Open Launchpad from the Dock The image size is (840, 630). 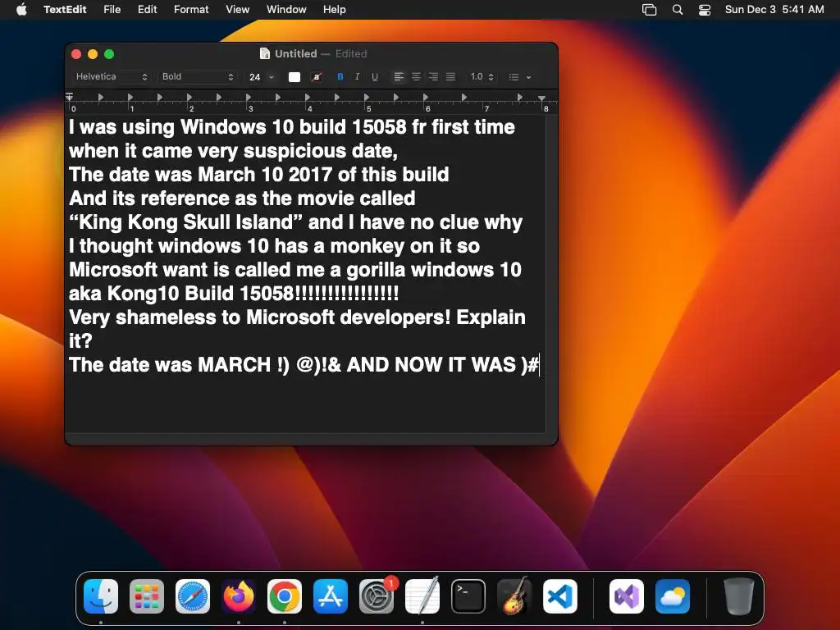click(x=147, y=596)
